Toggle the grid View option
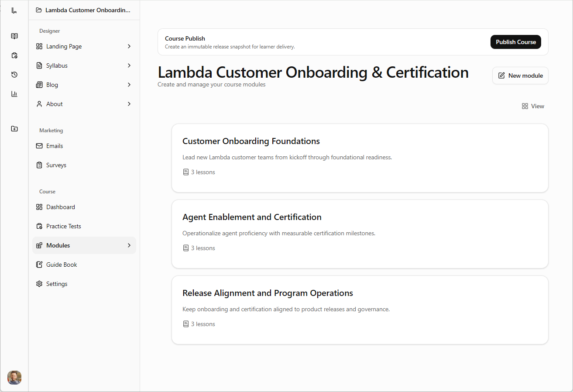The width and height of the screenshot is (573, 392). click(532, 106)
